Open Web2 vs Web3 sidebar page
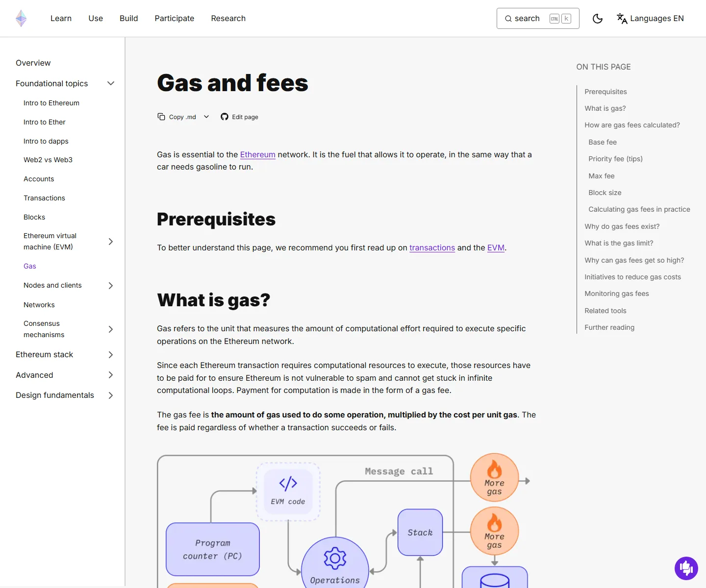 pos(48,160)
